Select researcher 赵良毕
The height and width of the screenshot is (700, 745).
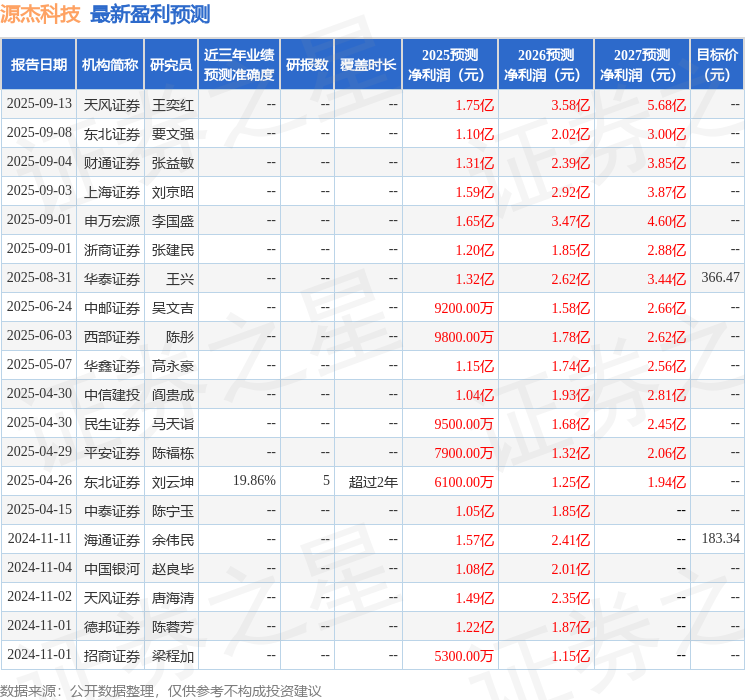pos(172,569)
